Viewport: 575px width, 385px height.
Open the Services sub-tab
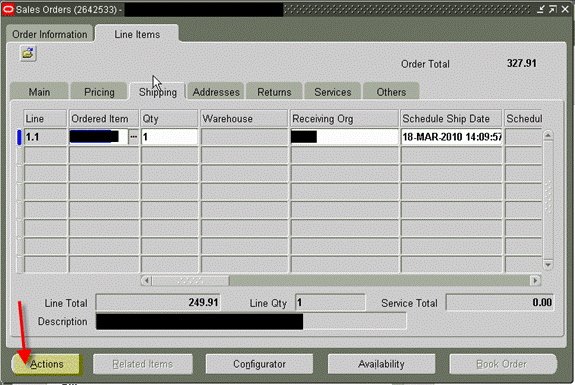click(333, 92)
